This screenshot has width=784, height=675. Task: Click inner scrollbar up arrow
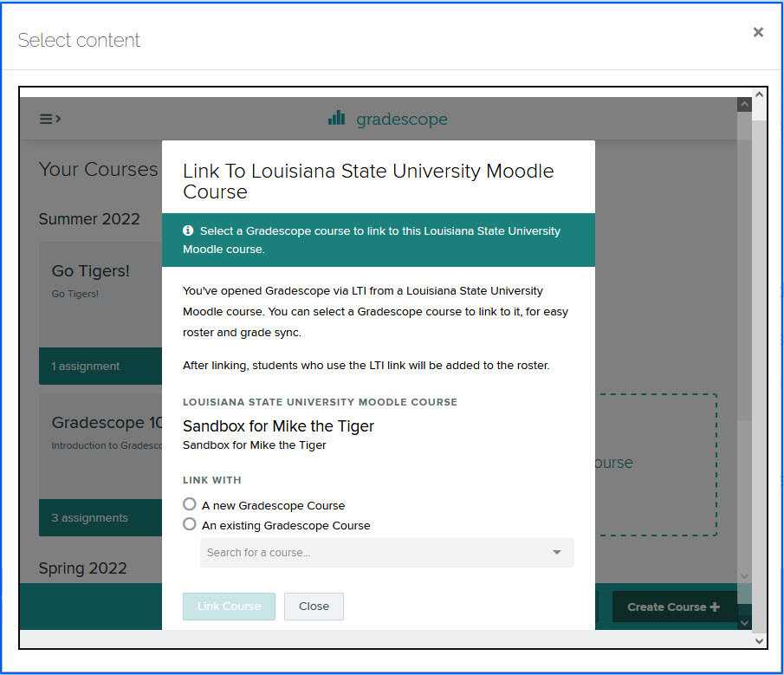tap(744, 105)
